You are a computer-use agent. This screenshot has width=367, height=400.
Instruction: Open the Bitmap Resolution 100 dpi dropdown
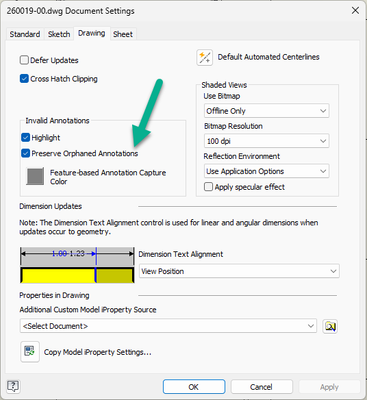[x=267, y=141]
